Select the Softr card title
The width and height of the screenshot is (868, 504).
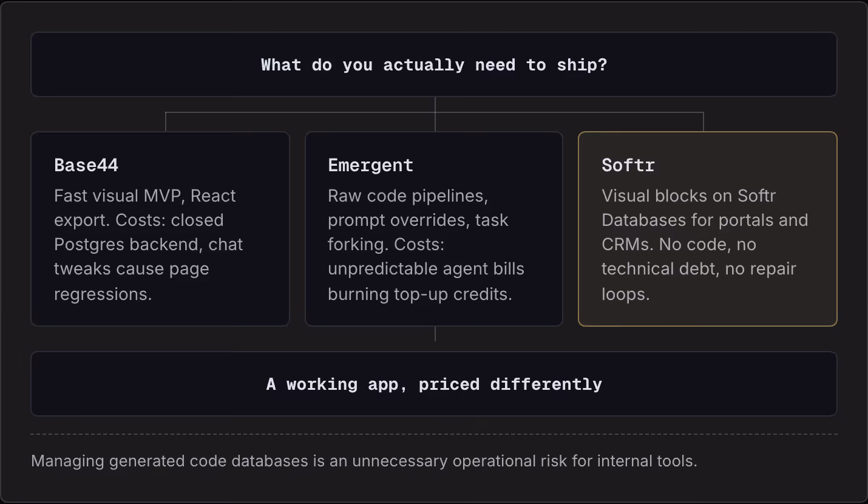tap(628, 165)
